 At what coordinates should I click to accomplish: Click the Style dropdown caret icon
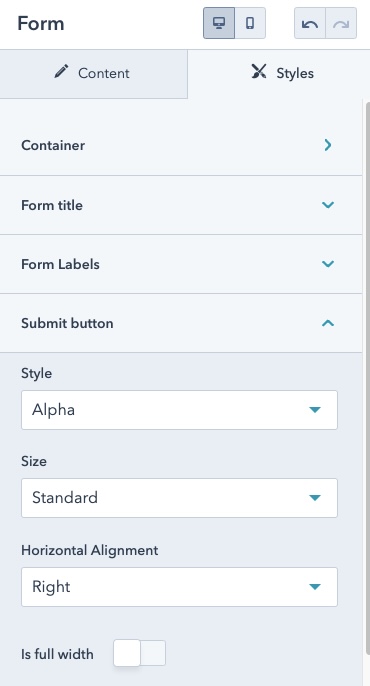coord(315,410)
